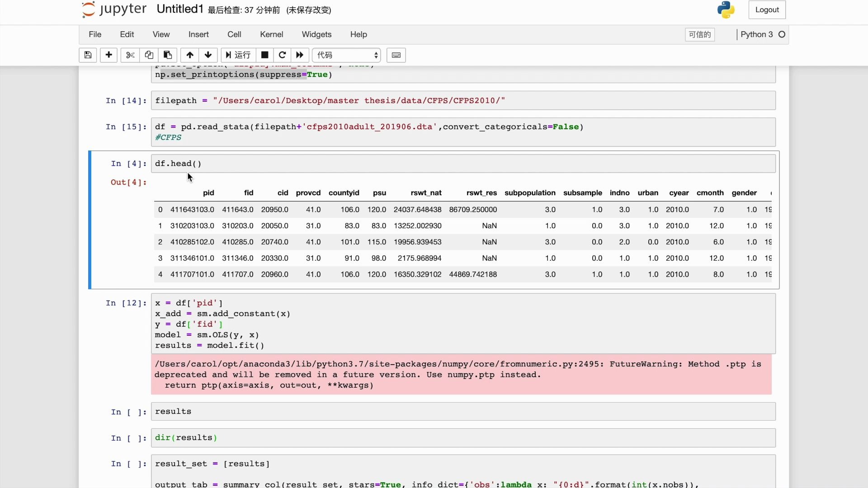
Task: Click the fid column header
Action: point(249,193)
